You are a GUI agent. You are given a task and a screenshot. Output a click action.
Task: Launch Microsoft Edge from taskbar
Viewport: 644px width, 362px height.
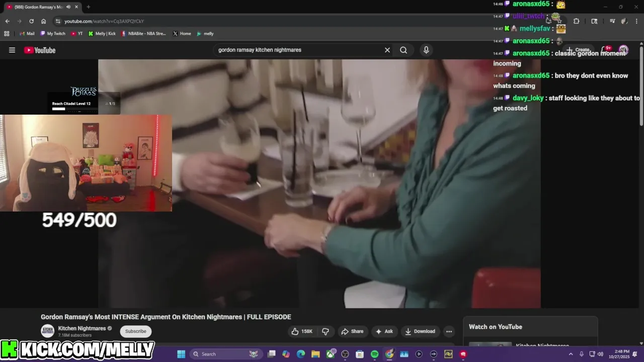(x=301, y=354)
